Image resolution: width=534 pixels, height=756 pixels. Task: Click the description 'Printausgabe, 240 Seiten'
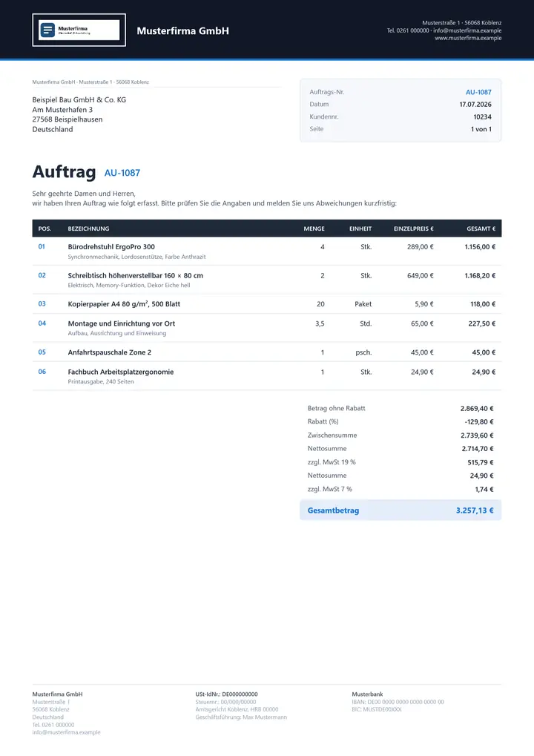101,382
